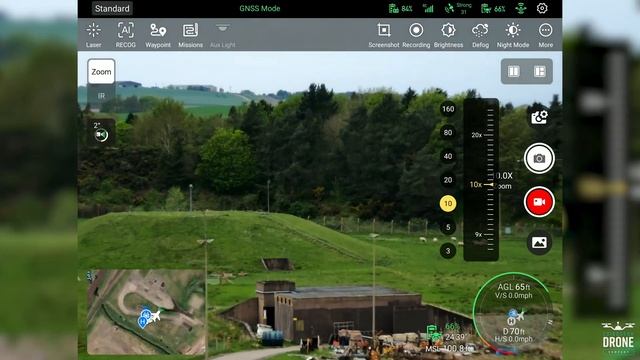Screen dimensions: 640x360
Task: Click the AGL 65ft altitude readout
Action: click(513, 287)
